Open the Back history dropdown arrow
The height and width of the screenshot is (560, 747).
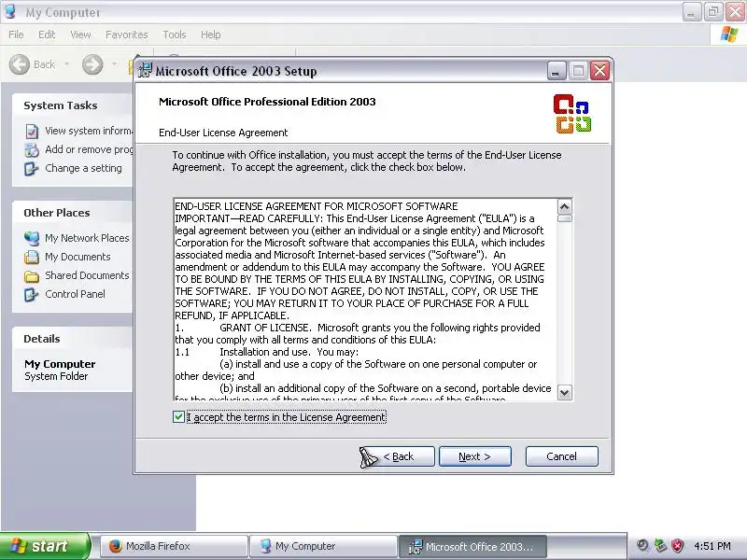coord(66,64)
